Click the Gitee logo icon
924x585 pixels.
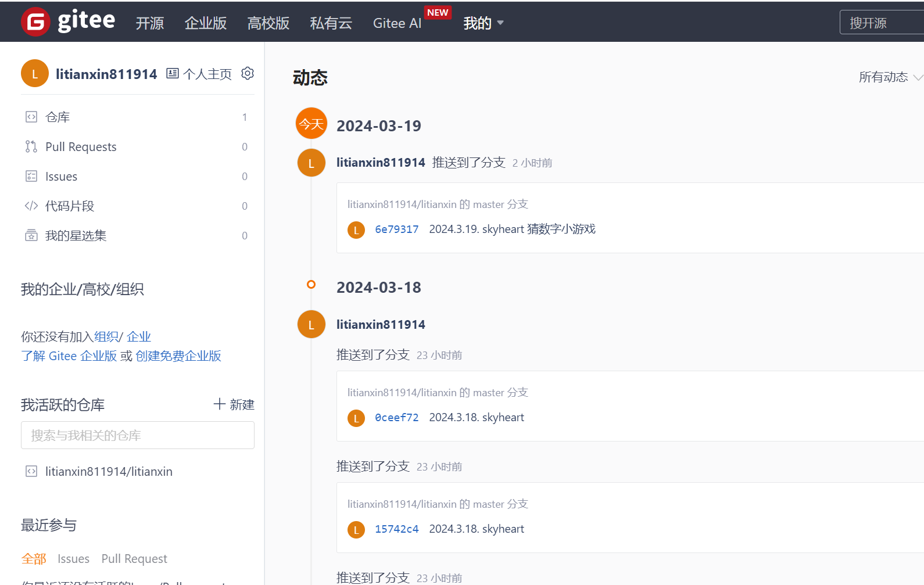[35, 22]
